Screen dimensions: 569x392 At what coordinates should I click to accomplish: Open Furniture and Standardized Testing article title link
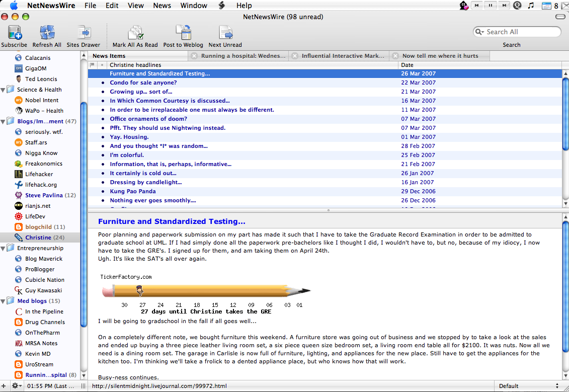point(172,221)
